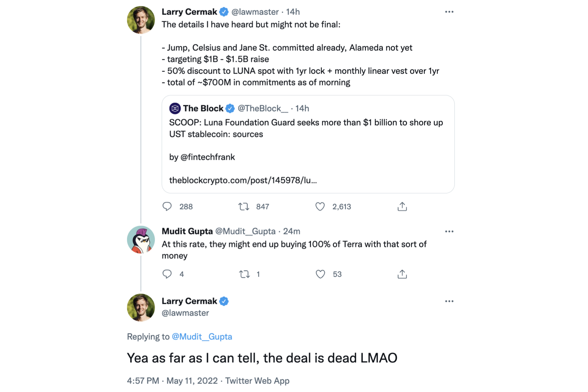This screenshot has height=392, width=588.
Task: Click The Block logo in quoted tweet
Action: click(175, 108)
